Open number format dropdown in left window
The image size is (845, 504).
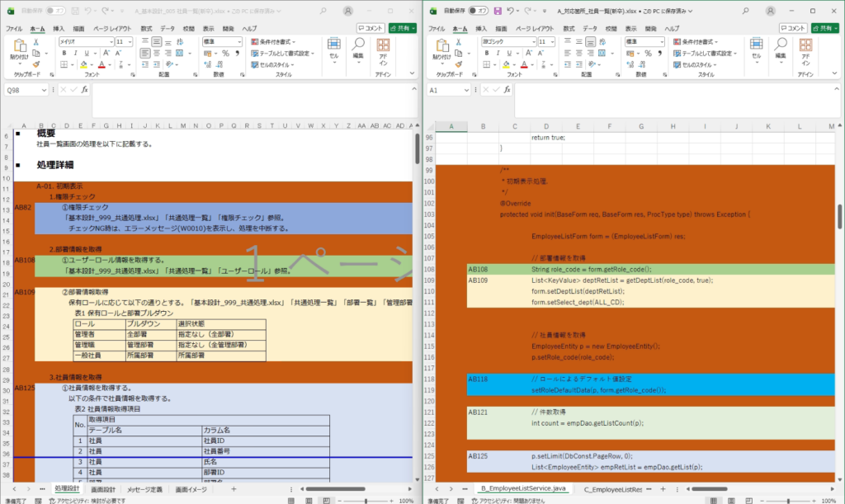238,42
